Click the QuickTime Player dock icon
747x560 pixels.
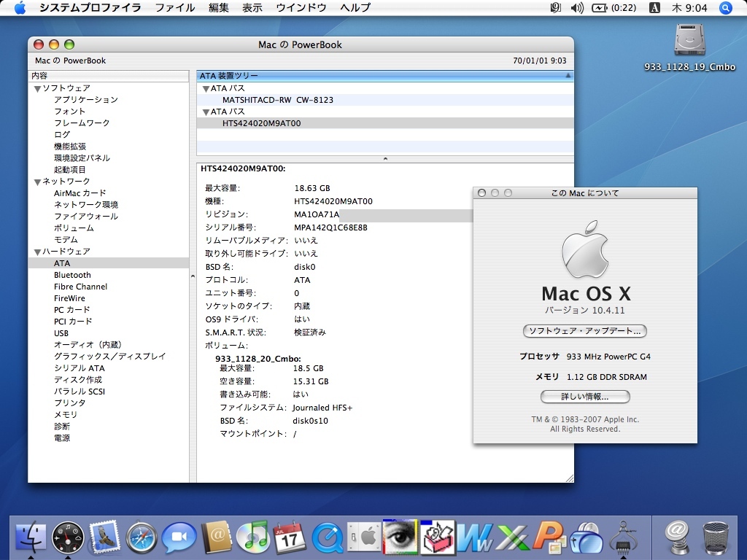(328, 539)
